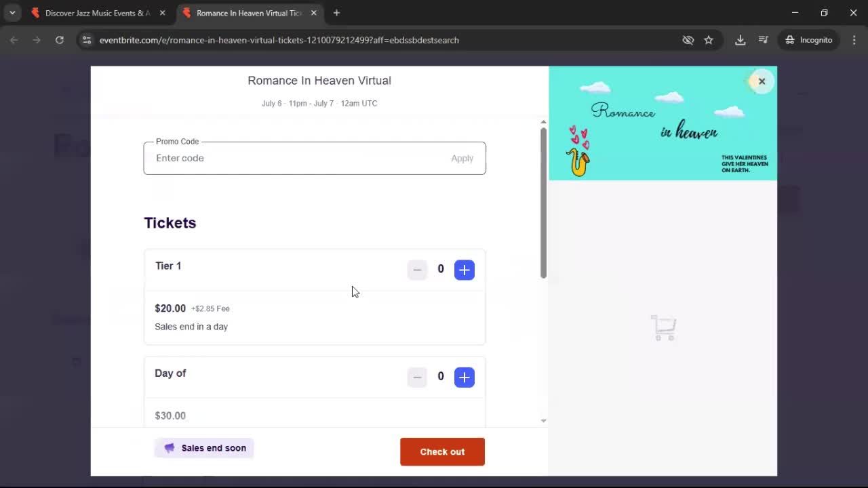
Task: Go forward in browser history
Action: [x=37, y=40]
